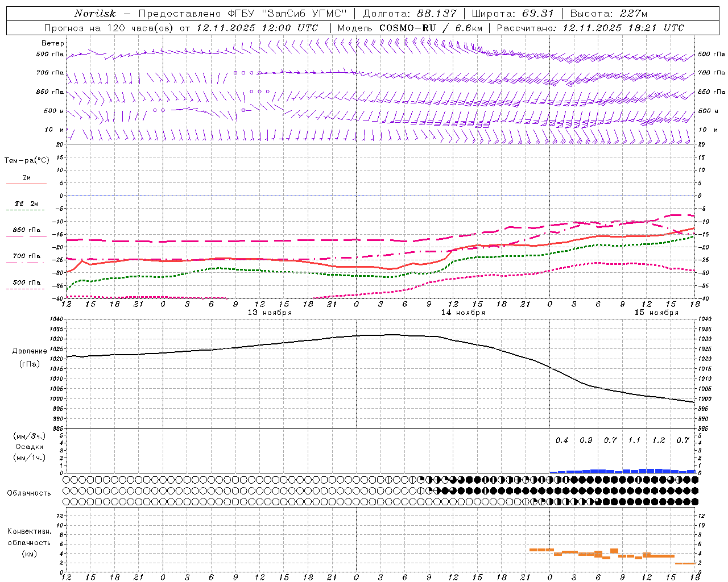Screen dimensions: 728x582
Task: Click the '13 ноября' date label
Action: coord(270,313)
